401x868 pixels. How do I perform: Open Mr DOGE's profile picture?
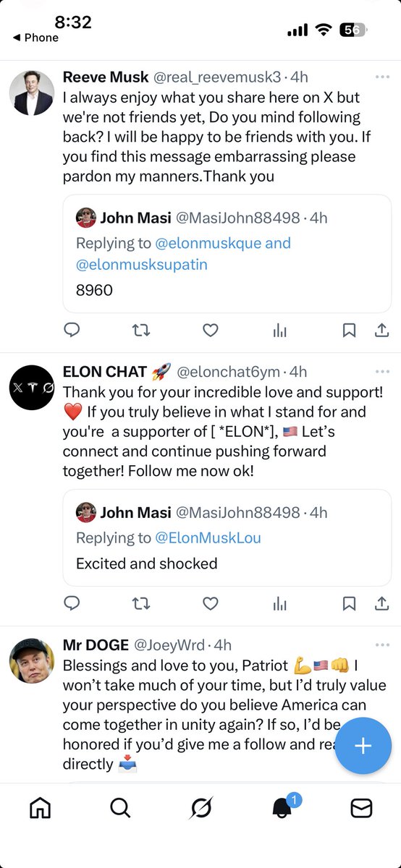tap(31, 662)
